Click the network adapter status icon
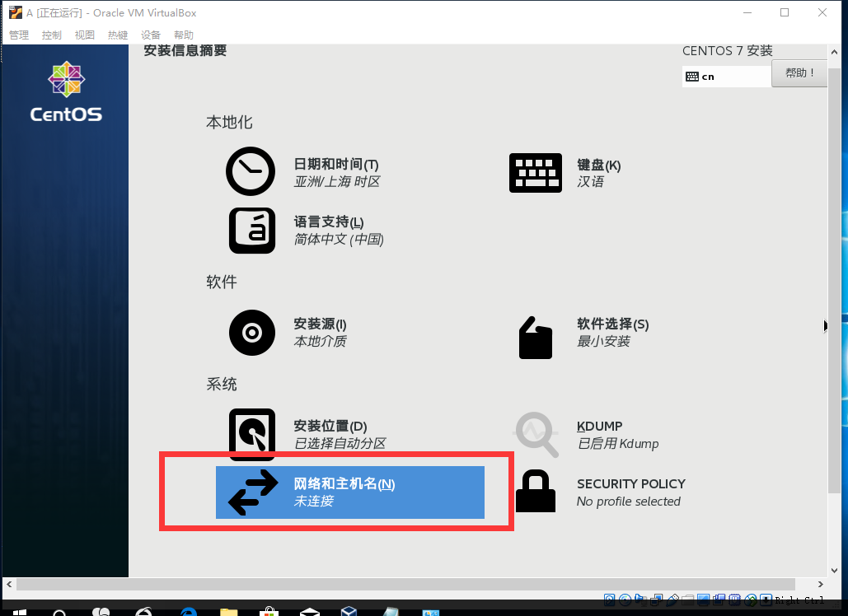848x616 pixels. 656,600
